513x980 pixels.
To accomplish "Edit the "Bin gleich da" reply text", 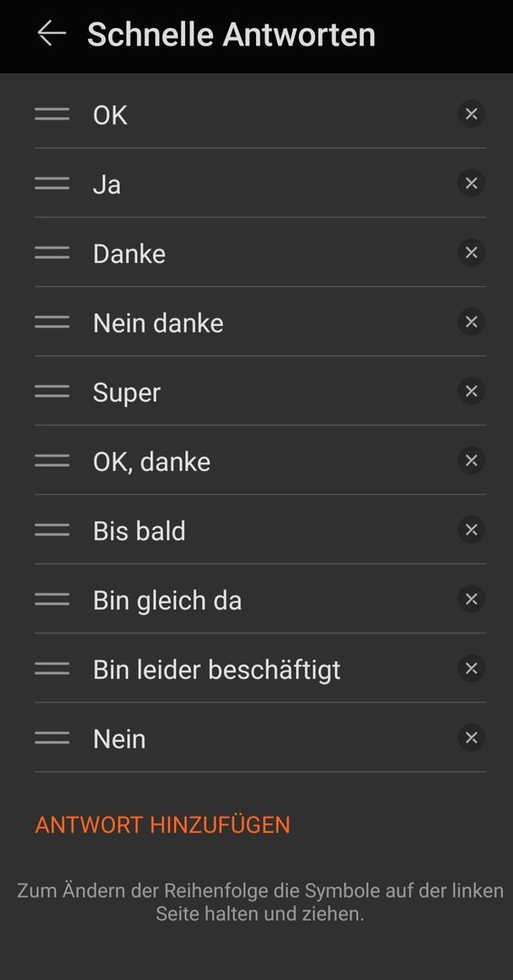I will pos(167,601).
